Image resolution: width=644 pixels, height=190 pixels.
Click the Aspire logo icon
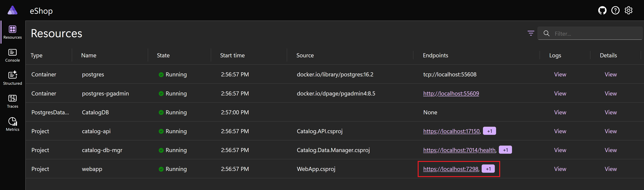[12, 10]
